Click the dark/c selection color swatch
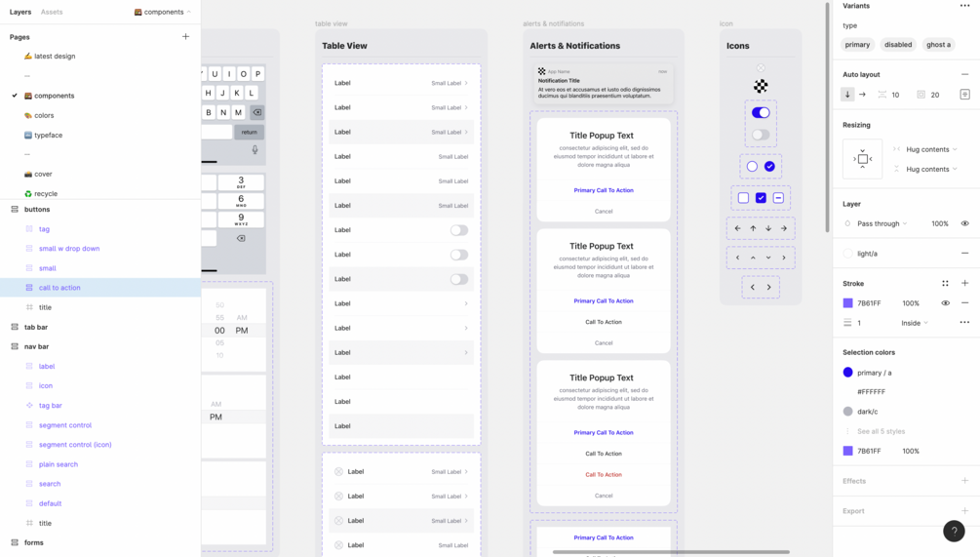 pos(847,412)
